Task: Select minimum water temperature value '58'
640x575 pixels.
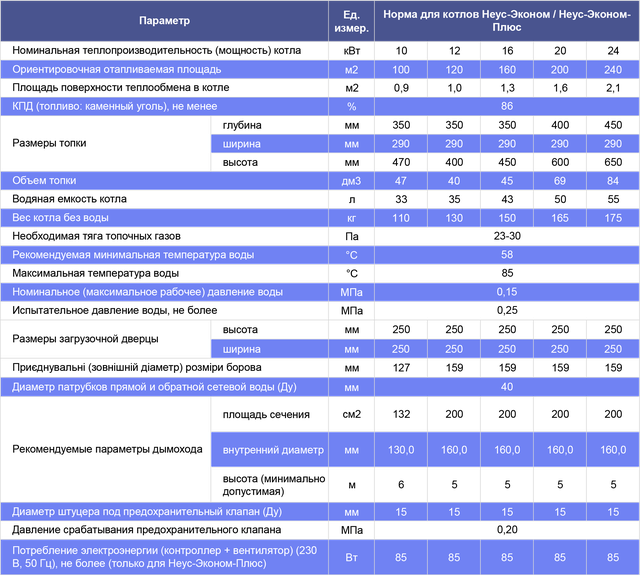Action: 507,255
